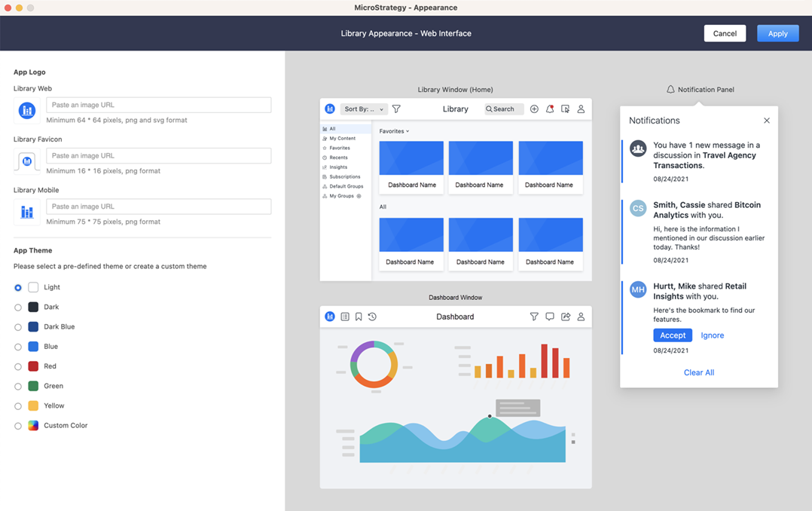The height and width of the screenshot is (511, 812).
Task: Click the bookmark icon in the Dashboard window
Action: click(x=359, y=317)
